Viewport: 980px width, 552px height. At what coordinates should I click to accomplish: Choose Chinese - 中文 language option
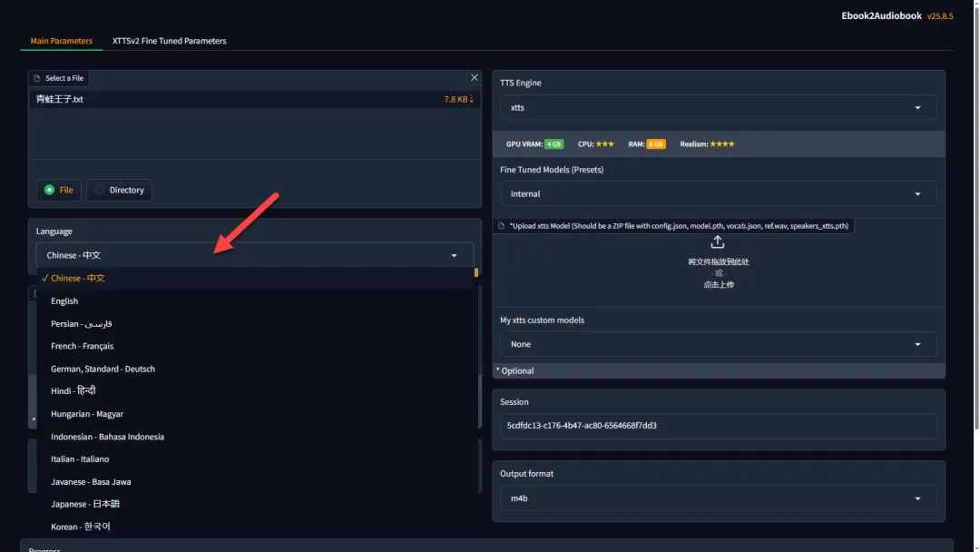pos(256,278)
